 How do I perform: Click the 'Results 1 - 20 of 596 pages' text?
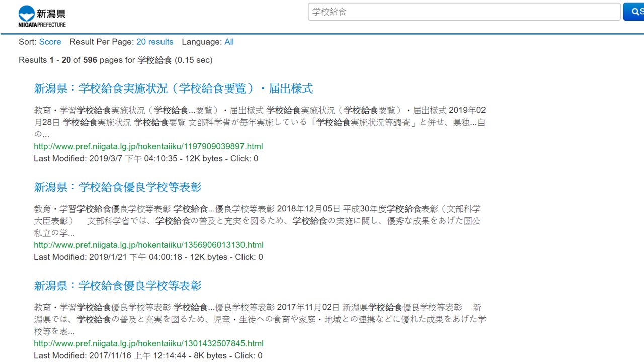[116, 60]
